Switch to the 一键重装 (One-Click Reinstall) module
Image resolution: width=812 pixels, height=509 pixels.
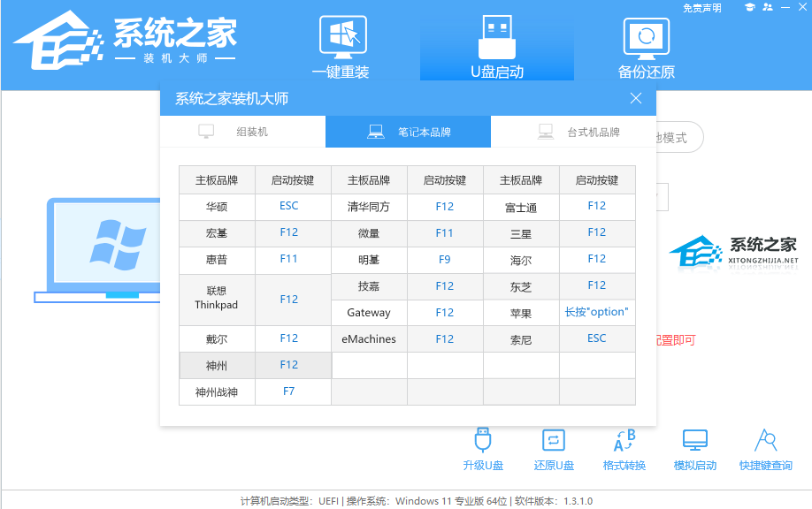pos(342,44)
